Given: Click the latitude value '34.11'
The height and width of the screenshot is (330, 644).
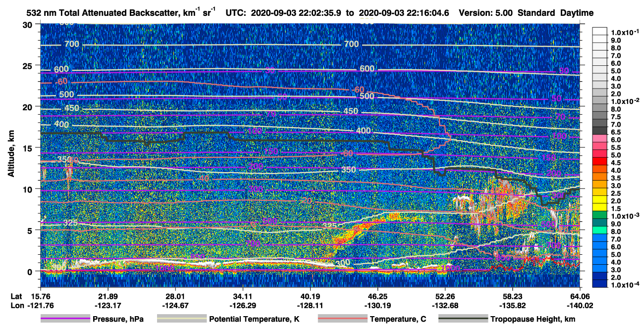Looking at the screenshot, I should coord(243,296).
